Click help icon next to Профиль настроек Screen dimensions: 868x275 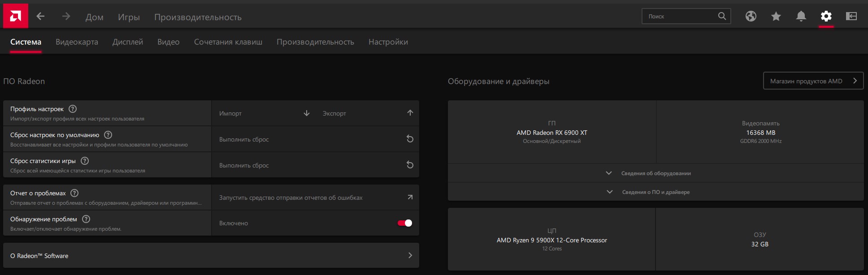click(73, 109)
